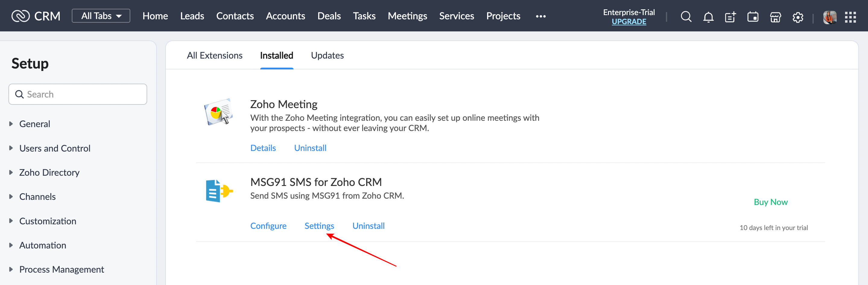The width and height of the screenshot is (868, 285).
Task: Click the user profile avatar
Action: pyautogui.click(x=829, y=17)
